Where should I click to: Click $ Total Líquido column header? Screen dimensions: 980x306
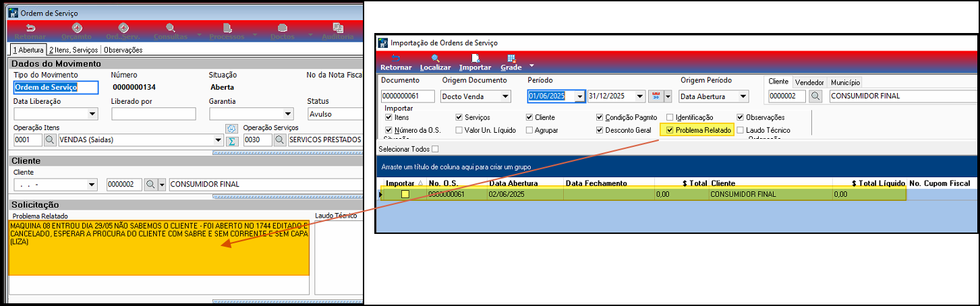click(x=869, y=183)
